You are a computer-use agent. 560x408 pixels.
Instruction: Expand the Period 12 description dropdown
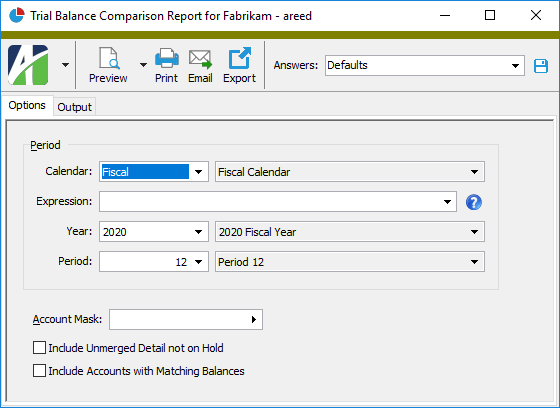click(x=350, y=262)
